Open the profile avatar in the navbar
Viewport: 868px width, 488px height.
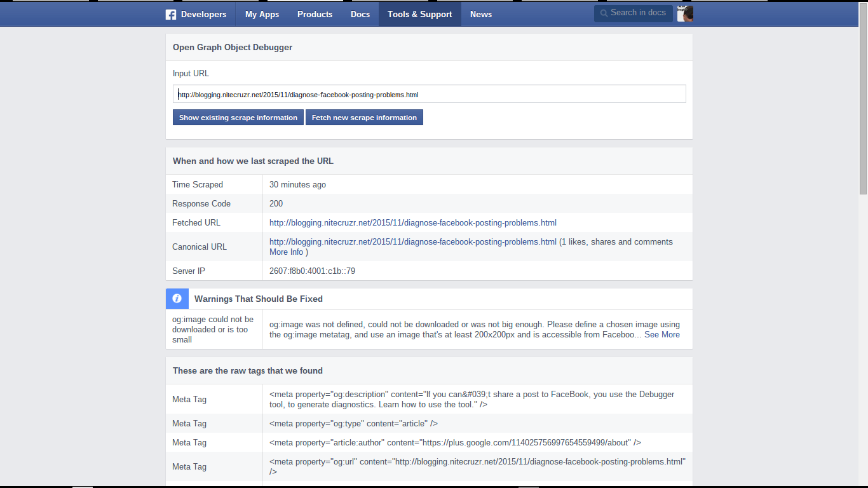click(x=684, y=13)
